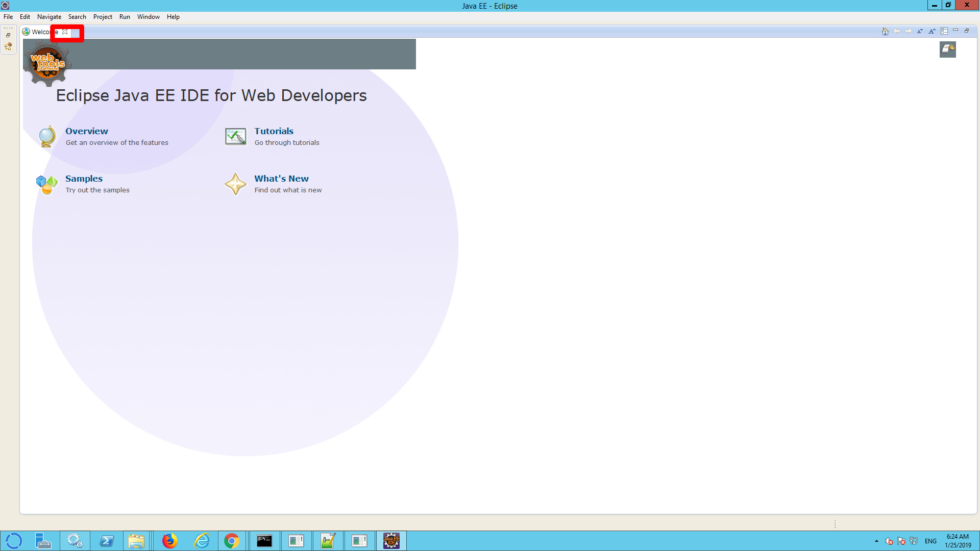Launch Firefox from taskbar
The width and height of the screenshot is (980, 551).
(169, 541)
